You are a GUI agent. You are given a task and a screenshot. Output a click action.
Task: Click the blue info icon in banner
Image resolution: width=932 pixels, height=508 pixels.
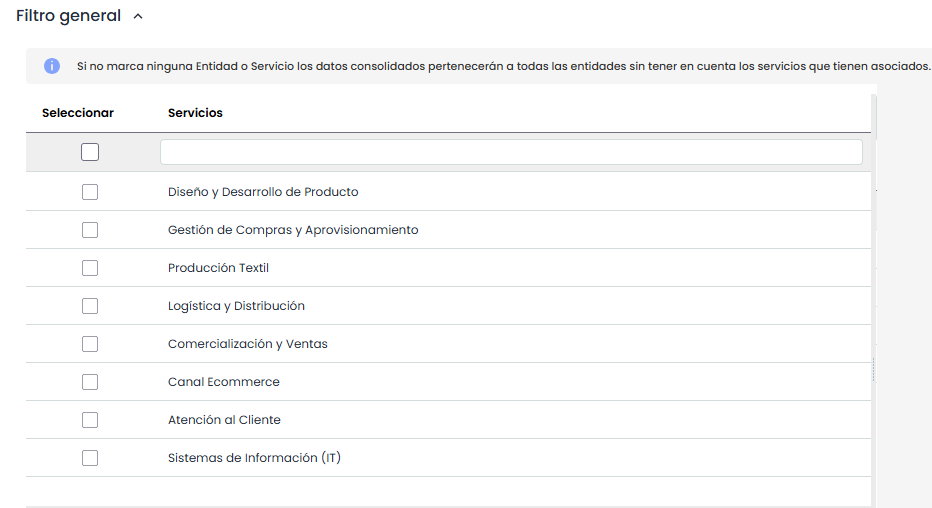pyautogui.click(x=52, y=66)
